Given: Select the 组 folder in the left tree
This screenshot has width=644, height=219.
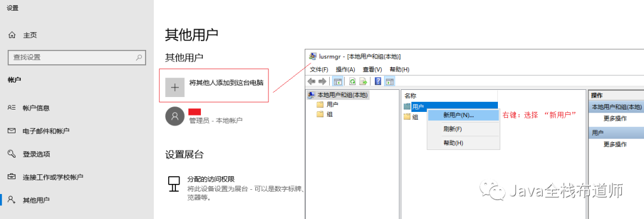Looking at the screenshot, I should tap(324, 114).
